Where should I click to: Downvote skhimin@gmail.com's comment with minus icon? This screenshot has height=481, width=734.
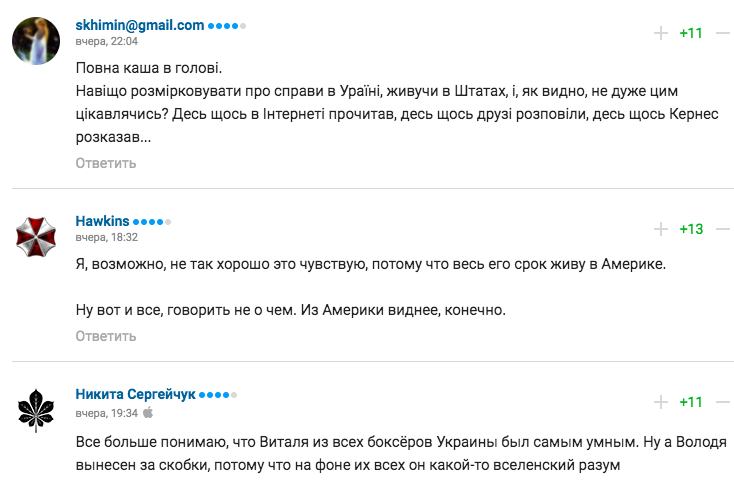coord(724,33)
